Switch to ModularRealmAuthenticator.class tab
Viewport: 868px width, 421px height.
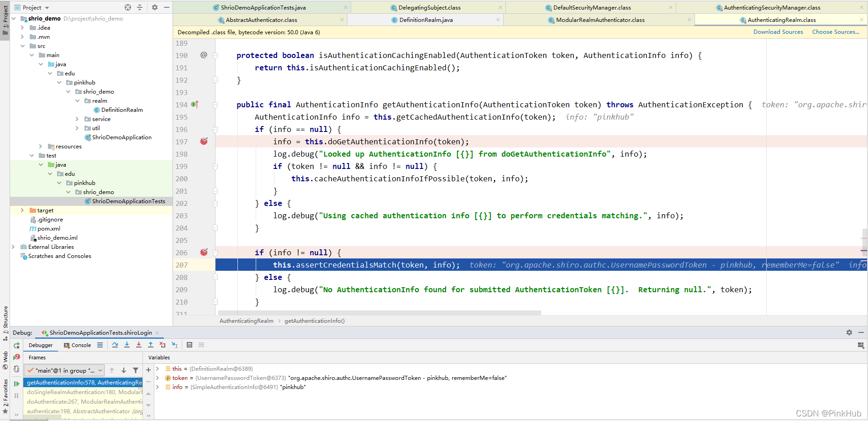pos(600,20)
